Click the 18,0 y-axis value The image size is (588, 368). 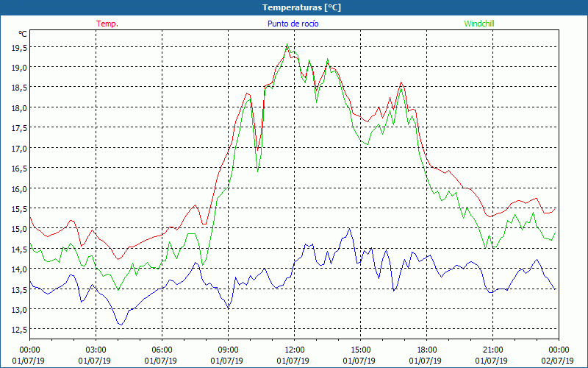(20, 108)
